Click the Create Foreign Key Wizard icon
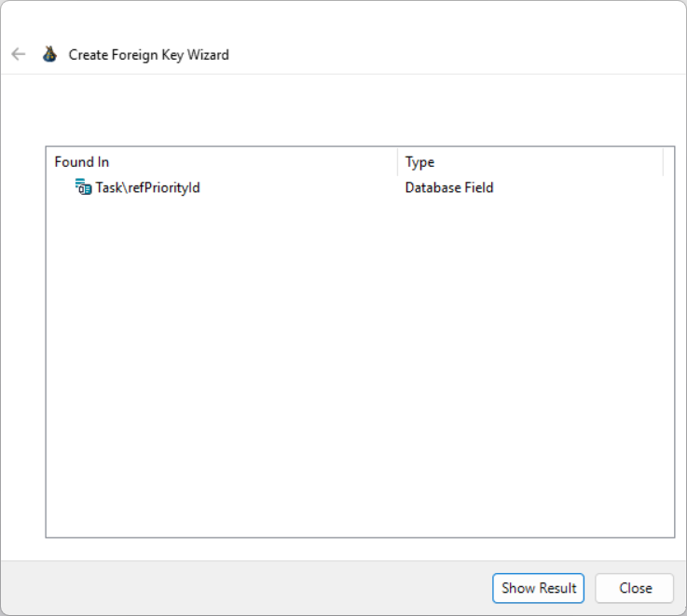 49,54
